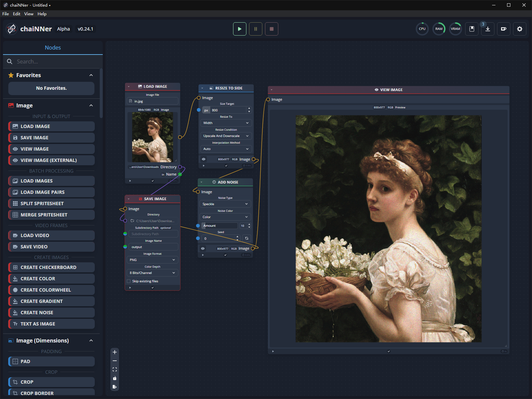Toggle preview eye on Add Noise output
The height and width of the screenshot is (399, 532).
click(203, 249)
